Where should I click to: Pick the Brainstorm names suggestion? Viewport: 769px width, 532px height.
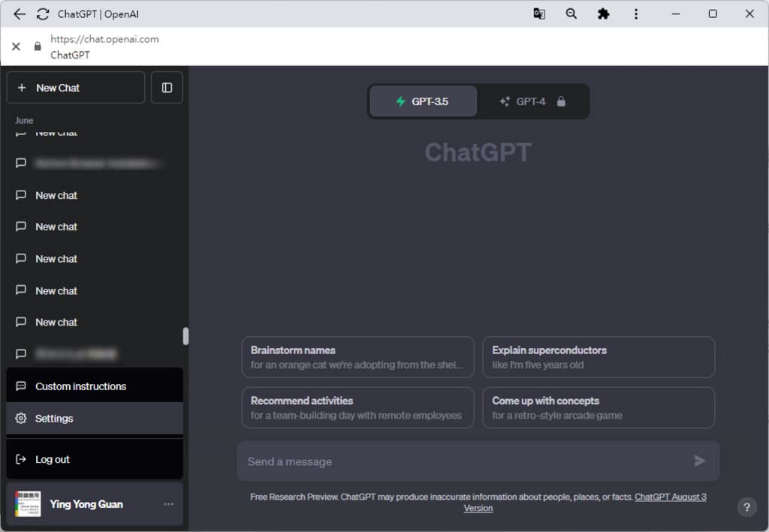click(x=357, y=357)
